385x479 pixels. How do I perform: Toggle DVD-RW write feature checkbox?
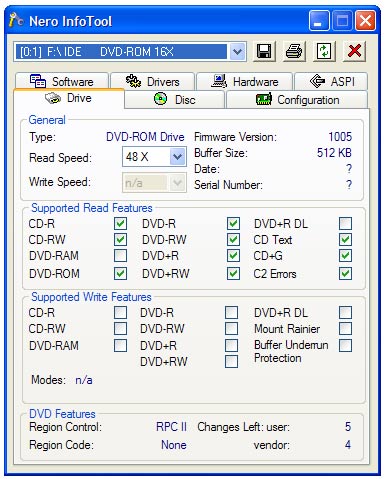[231, 329]
